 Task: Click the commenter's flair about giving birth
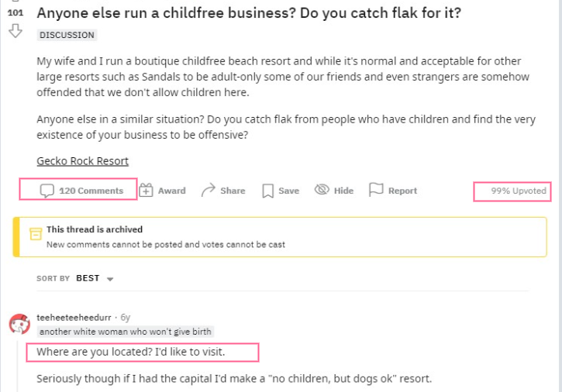click(x=125, y=332)
